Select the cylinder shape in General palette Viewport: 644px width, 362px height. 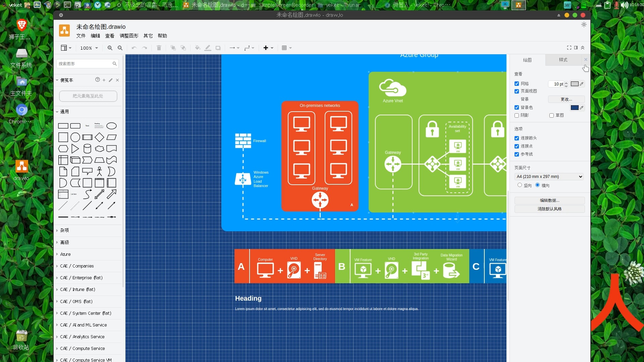87,148
